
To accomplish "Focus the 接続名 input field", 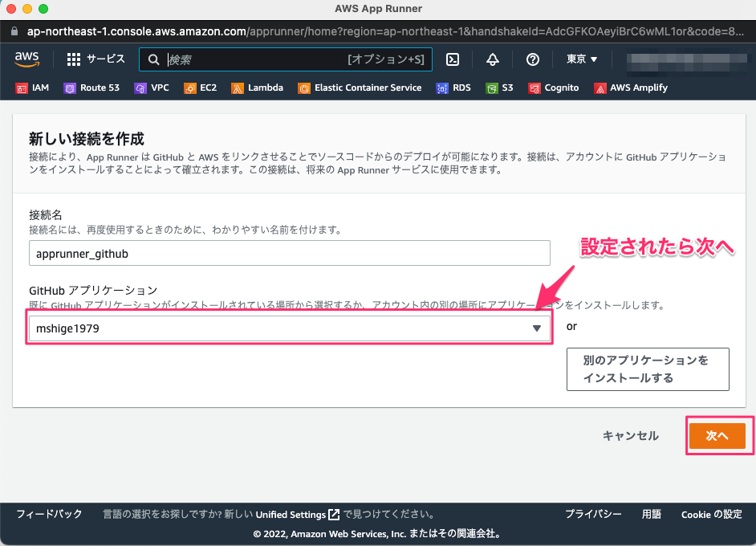I will [x=289, y=253].
